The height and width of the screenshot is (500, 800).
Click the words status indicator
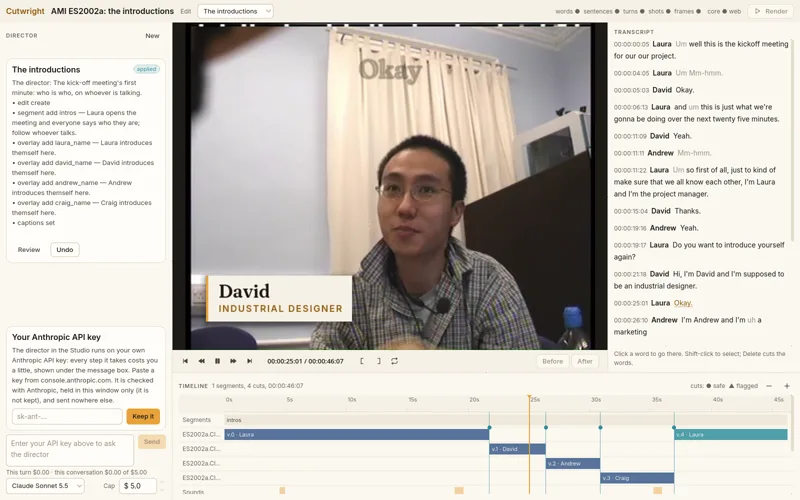(567, 11)
